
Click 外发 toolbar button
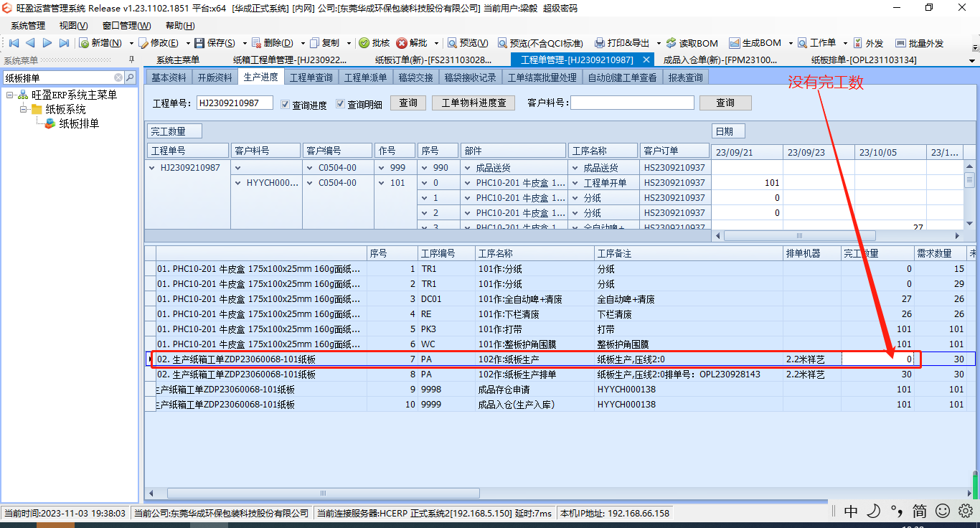click(x=869, y=43)
